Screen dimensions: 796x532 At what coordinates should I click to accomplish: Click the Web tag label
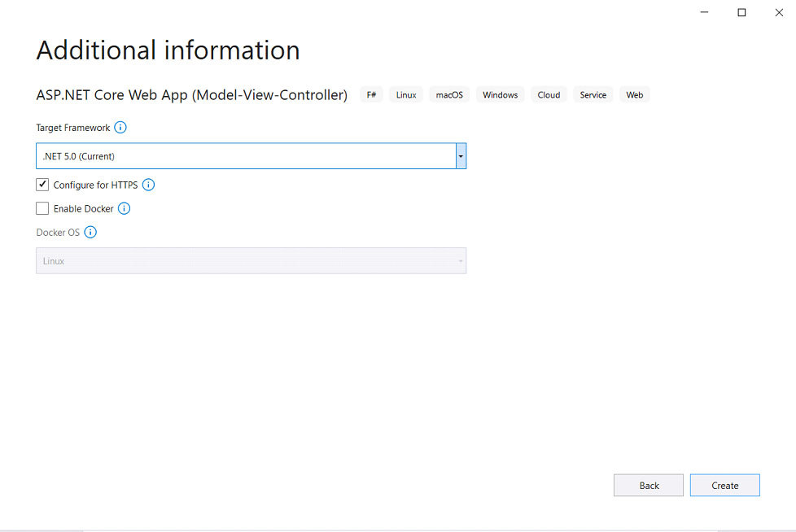pos(635,95)
